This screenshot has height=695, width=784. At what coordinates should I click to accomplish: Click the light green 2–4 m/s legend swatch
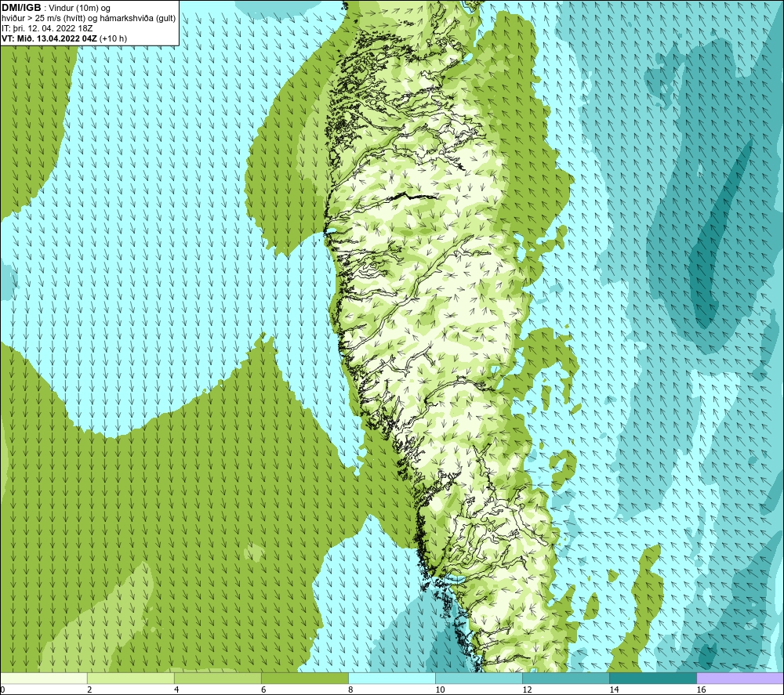click(130, 678)
